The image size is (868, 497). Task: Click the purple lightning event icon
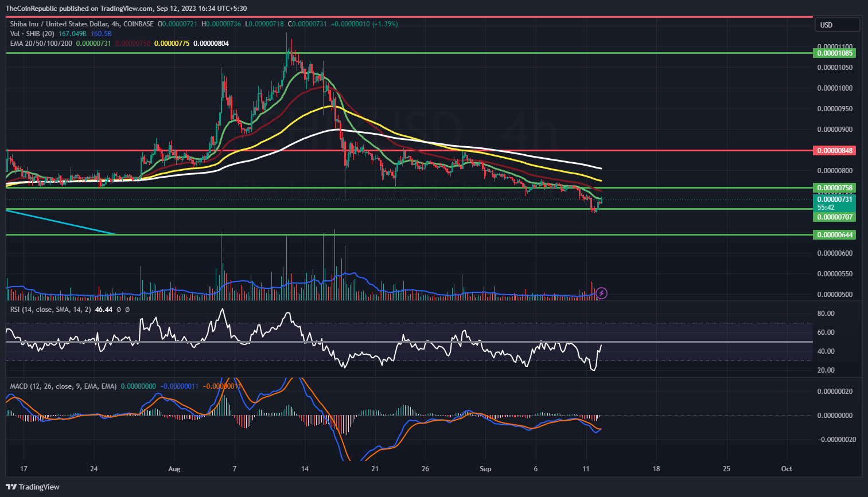tap(601, 293)
